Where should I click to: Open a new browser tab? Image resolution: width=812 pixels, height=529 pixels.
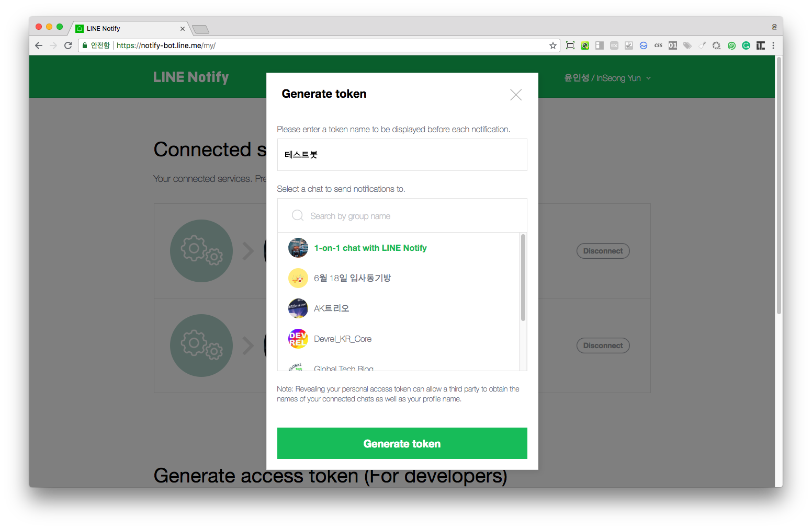(x=200, y=29)
